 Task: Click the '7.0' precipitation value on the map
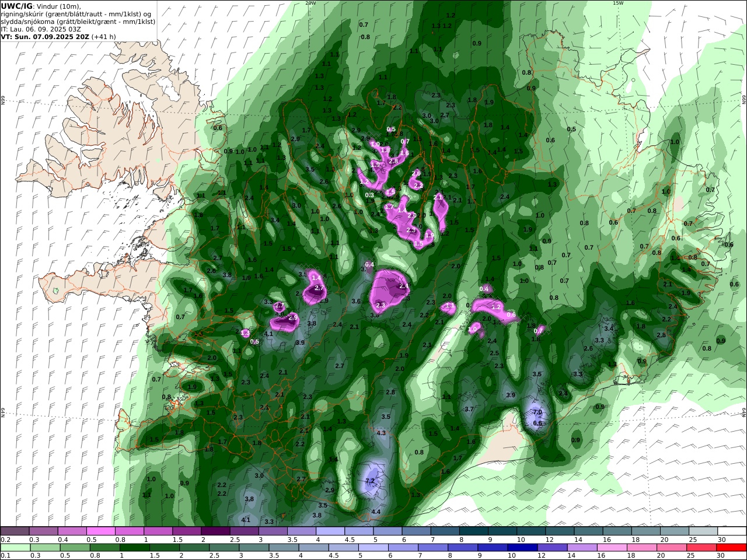tap(537, 412)
